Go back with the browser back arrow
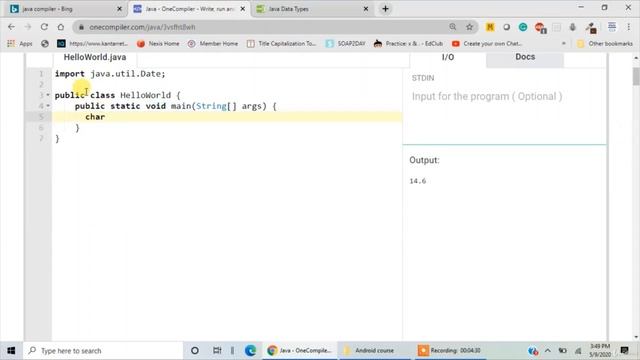The height and width of the screenshot is (360, 640). click(11, 27)
